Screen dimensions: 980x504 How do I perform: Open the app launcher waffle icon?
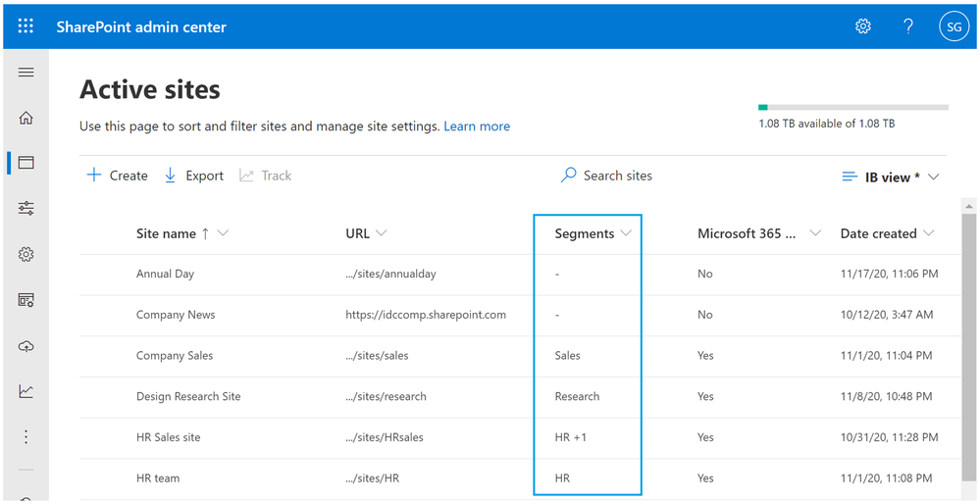(26, 26)
